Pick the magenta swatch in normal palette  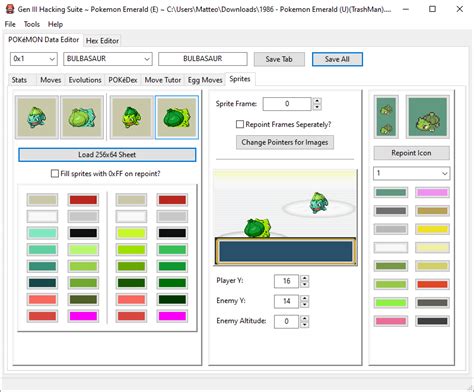click(x=83, y=316)
